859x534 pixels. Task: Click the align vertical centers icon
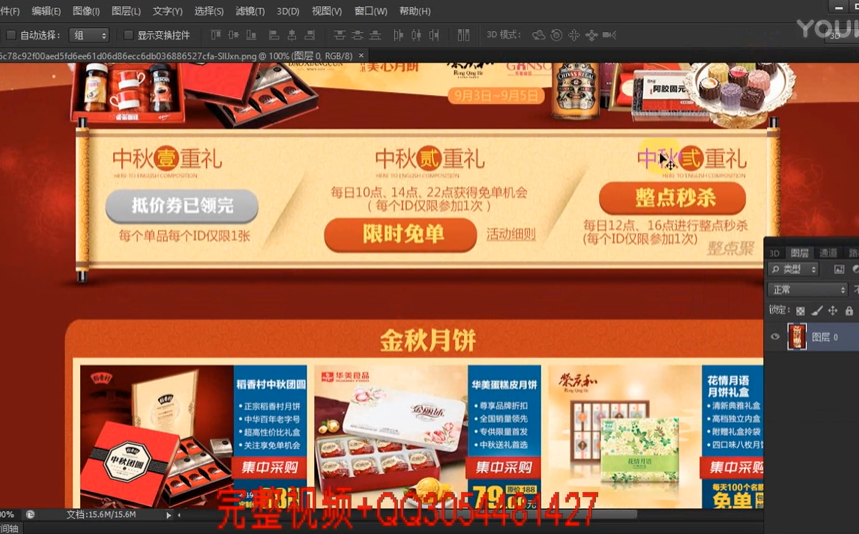pyautogui.click(x=234, y=35)
